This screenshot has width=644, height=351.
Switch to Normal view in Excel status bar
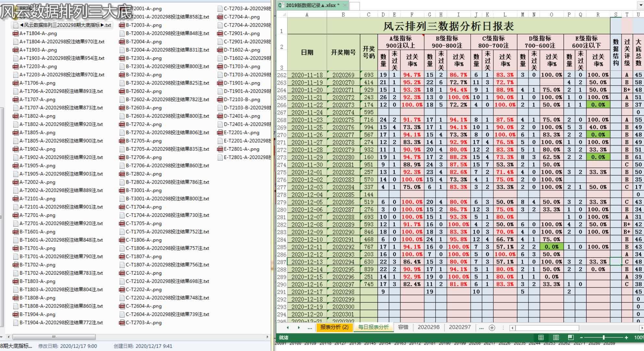(541, 337)
